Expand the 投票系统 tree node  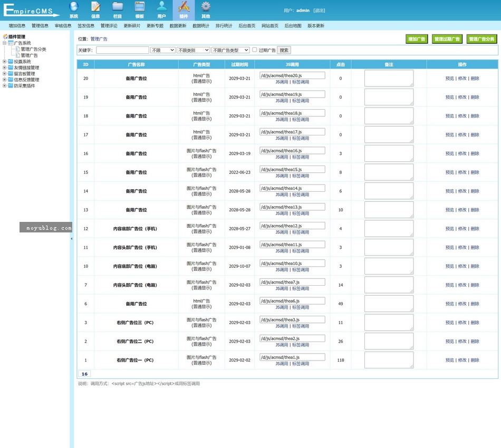(4, 61)
